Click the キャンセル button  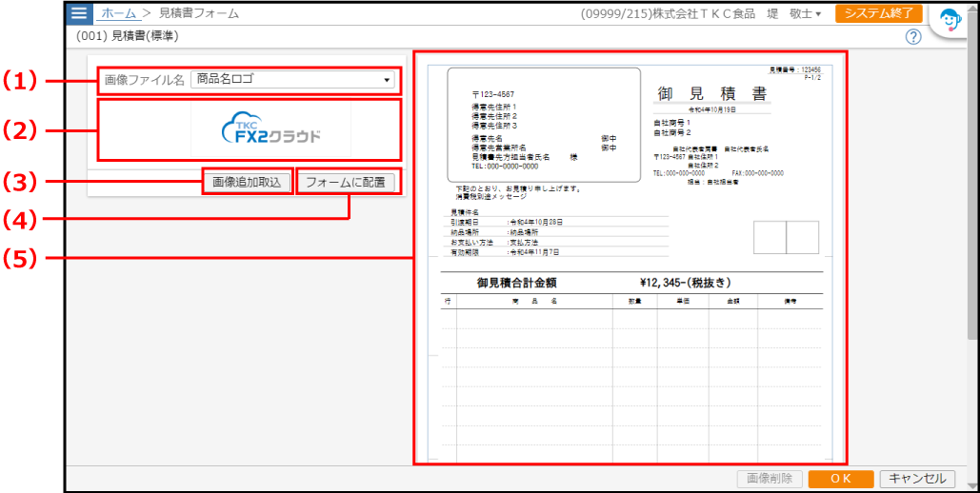pos(917,479)
